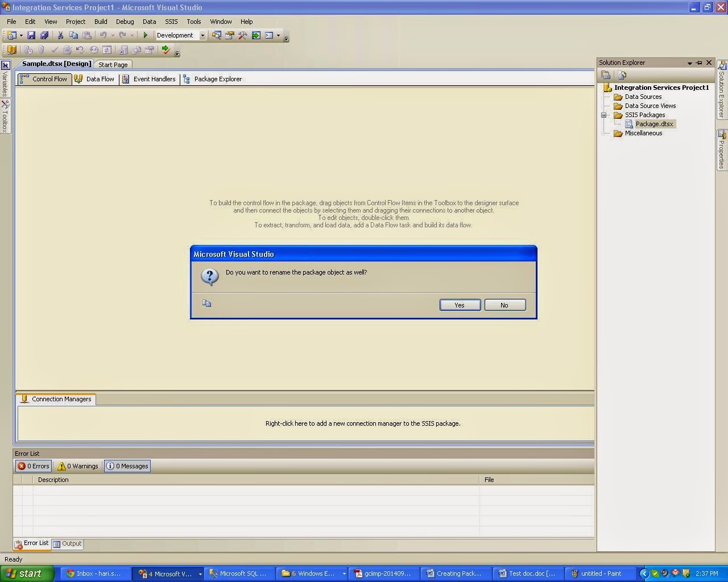Open the Project menu
Screen dimensions: 728x582
pos(76,22)
